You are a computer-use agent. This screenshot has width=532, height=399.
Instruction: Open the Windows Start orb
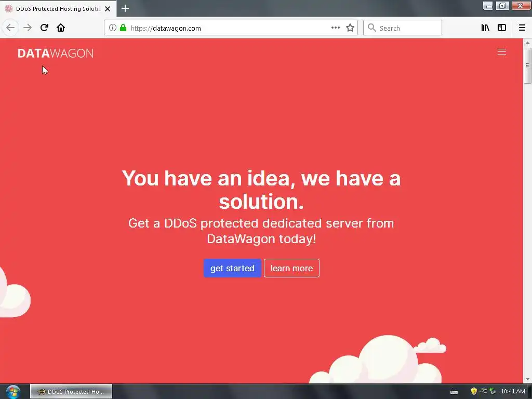pyautogui.click(x=13, y=392)
